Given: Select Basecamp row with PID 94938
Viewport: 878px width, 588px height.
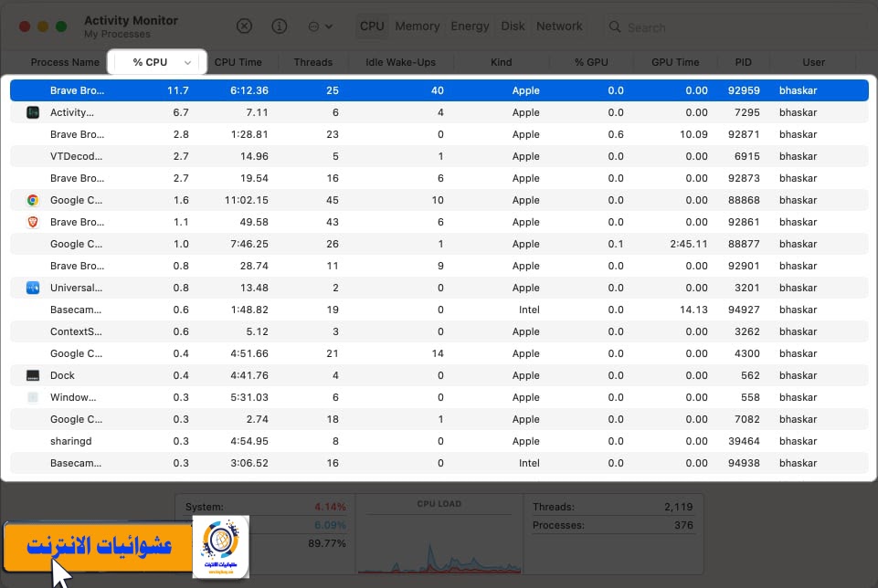Looking at the screenshot, I should click(x=439, y=463).
